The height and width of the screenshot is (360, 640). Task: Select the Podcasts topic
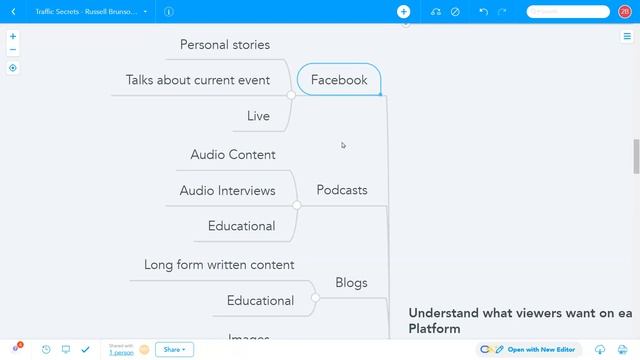(342, 190)
